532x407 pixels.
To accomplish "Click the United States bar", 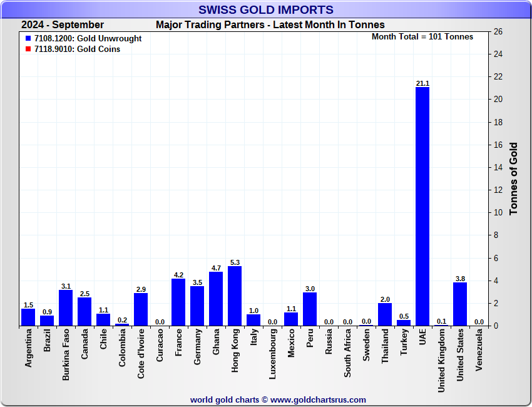I will (460, 304).
